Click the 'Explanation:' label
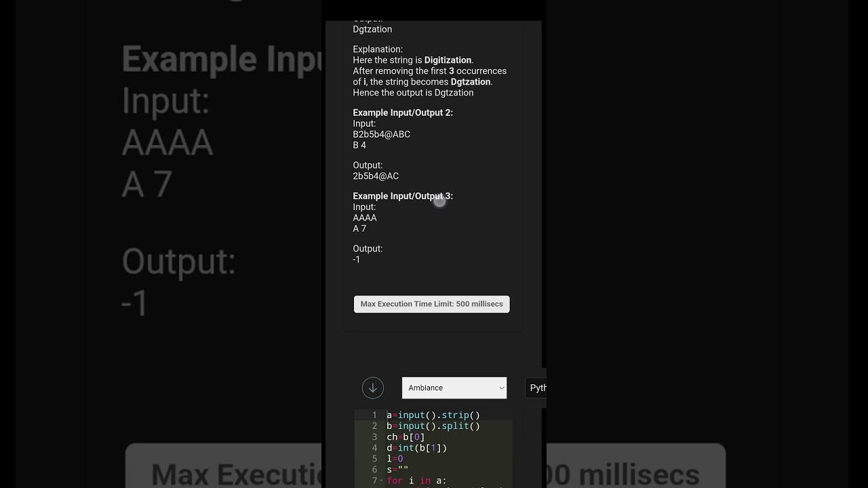Image resolution: width=868 pixels, height=488 pixels. (x=378, y=49)
